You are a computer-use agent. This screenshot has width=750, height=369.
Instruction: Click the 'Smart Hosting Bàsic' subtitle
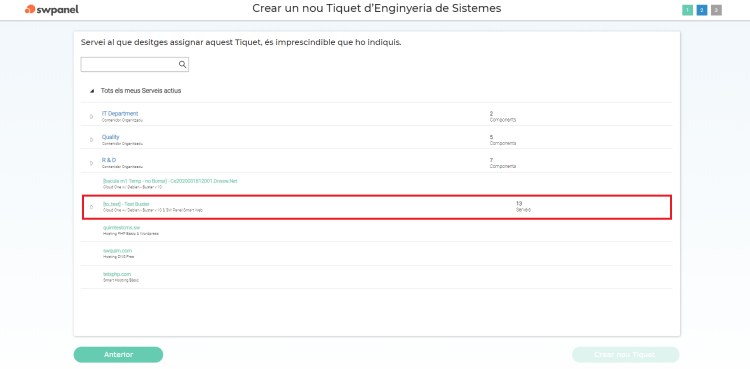point(121,280)
